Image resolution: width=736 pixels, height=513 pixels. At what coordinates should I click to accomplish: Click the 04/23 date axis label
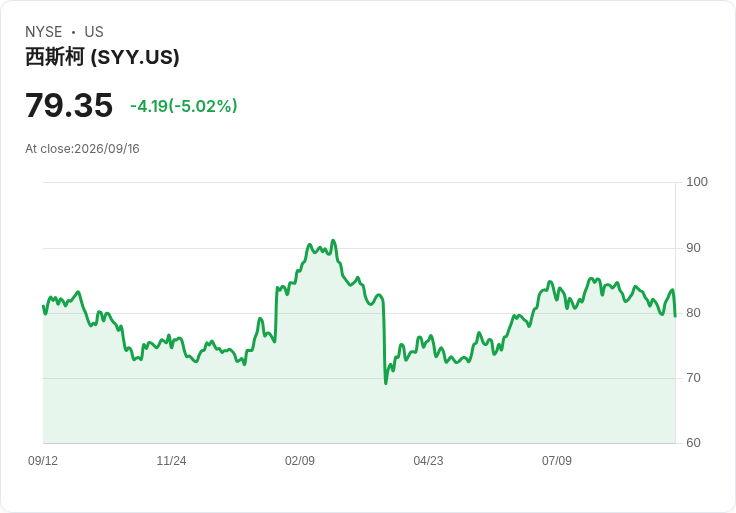(428, 461)
